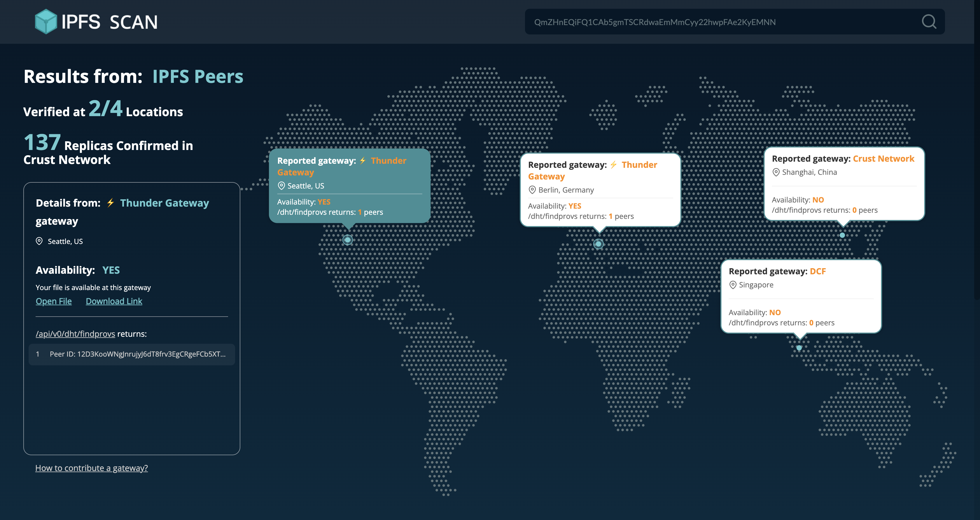Screen dimensions: 980x520
Task: Click the 137 replicas count
Action: pos(42,142)
